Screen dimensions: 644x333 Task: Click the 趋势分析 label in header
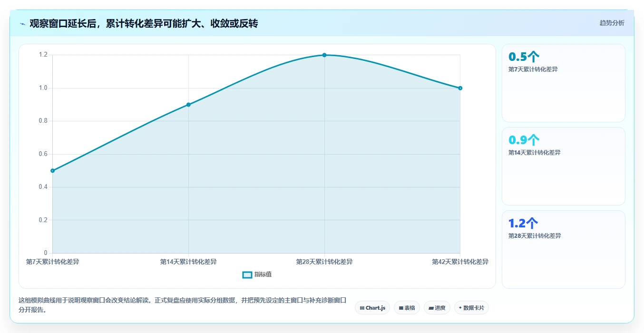[x=612, y=23]
